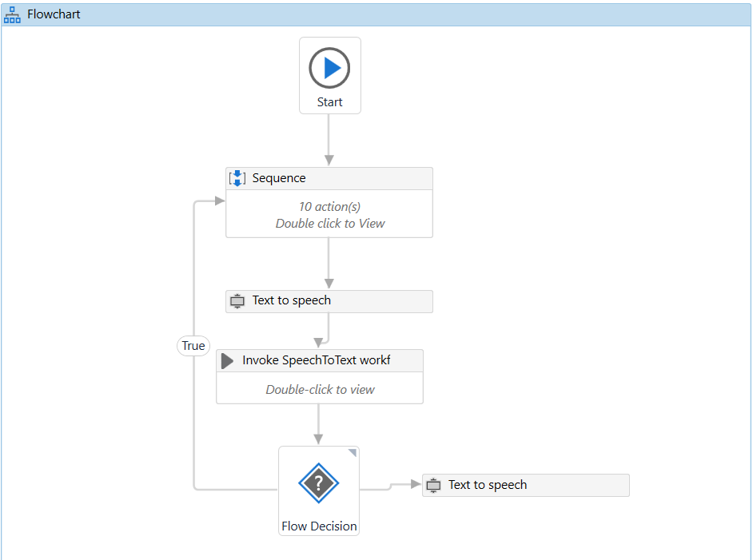The width and height of the screenshot is (753, 560).
Task: Click the icon of the Text to speech activity below Sequence
Action: [x=237, y=301]
